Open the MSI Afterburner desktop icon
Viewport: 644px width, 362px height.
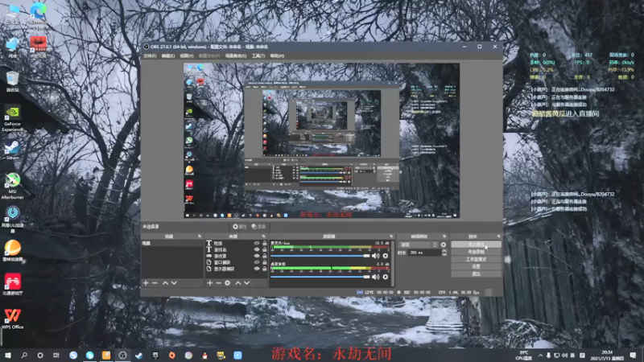(x=12, y=186)
